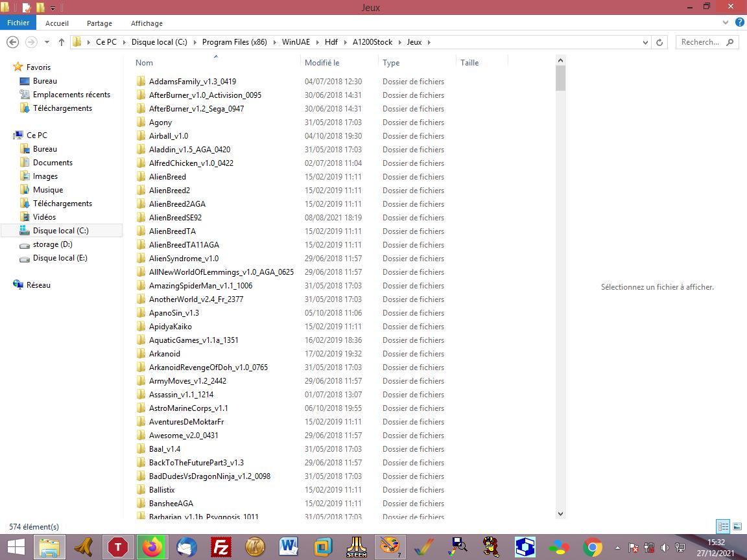The height and width of the screenshot is (560, 747).
Task: Open the address bar previous locations dropdown
Action: pyautogui.click(x=645, y=42)
